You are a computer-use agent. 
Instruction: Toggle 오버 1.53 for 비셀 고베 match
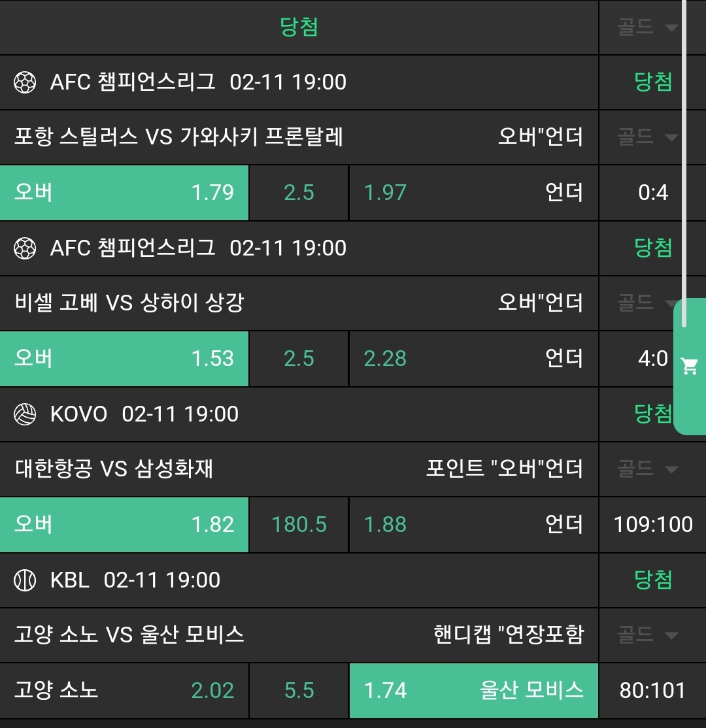tap(124, 359)
